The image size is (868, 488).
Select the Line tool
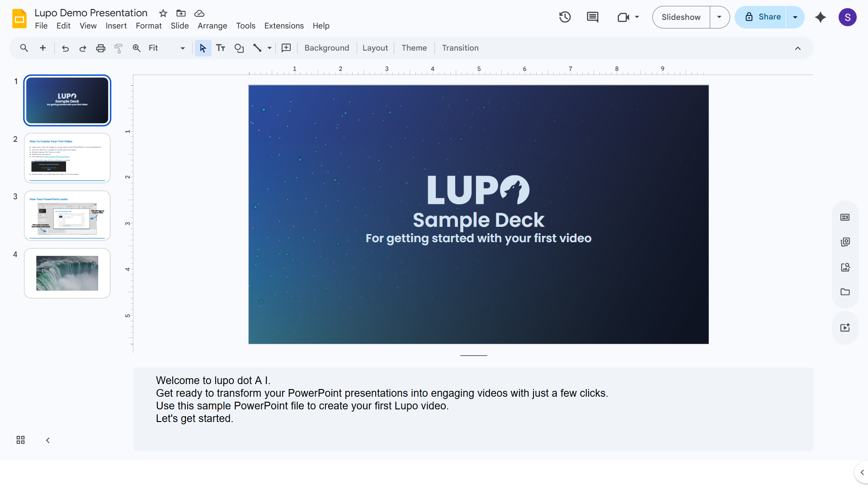pyautogui.click(x=257, y=48)
